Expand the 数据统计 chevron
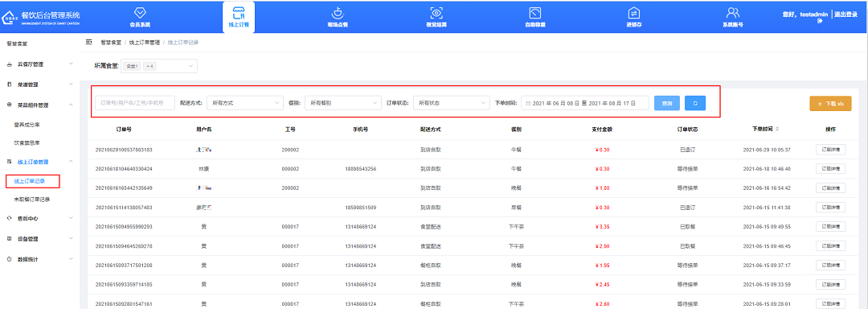The width and height of the screenshot is (868, 309). 71,258
